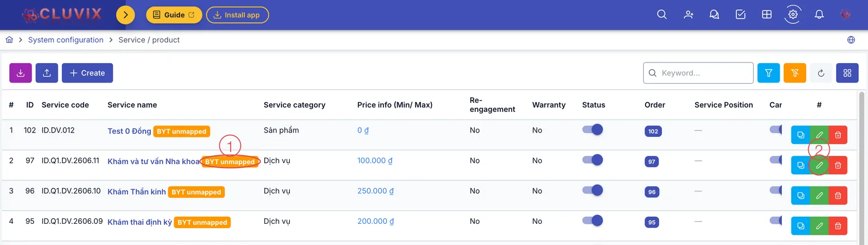The height and width of the screenshot is (245, 868).
Task: Focus the Keyword search field
Action: pos(698,73)
